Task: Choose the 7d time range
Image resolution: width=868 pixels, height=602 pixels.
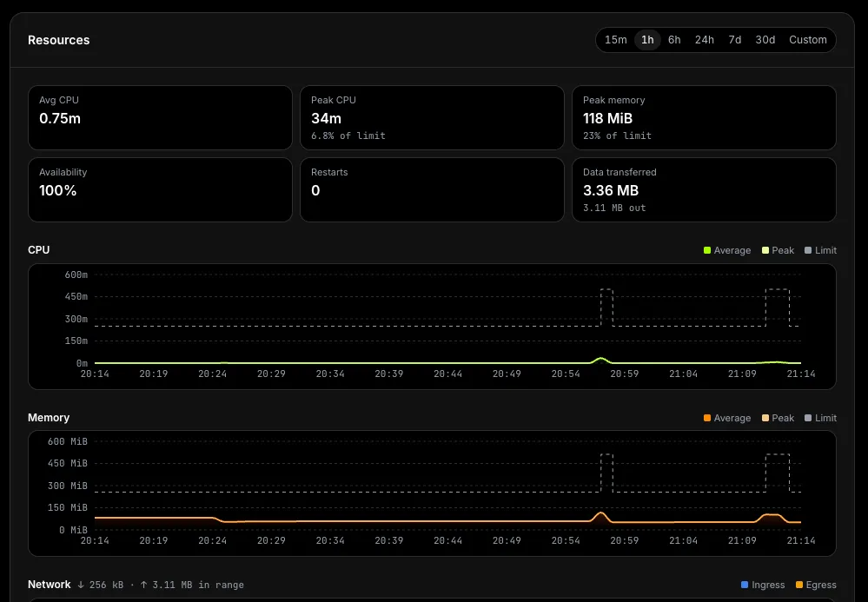Action: click(734, 40)
